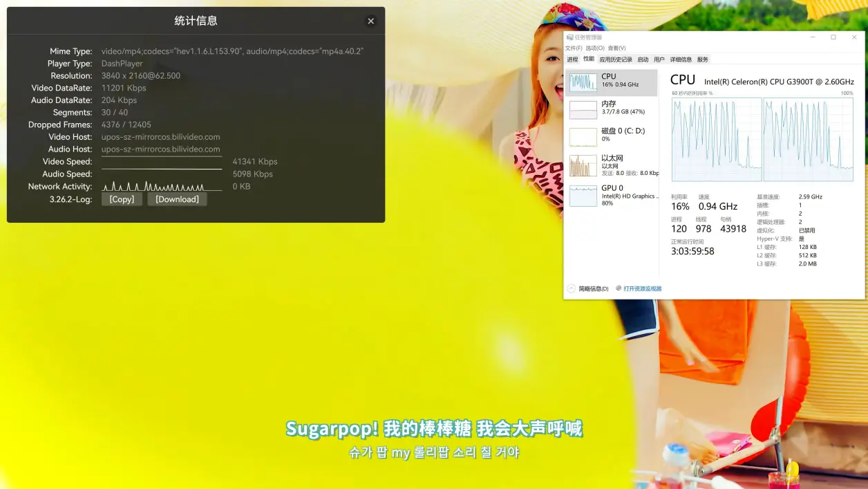
Task: View 磁盘 0 (C: D:) disk statistics
Action: point(611,136)
